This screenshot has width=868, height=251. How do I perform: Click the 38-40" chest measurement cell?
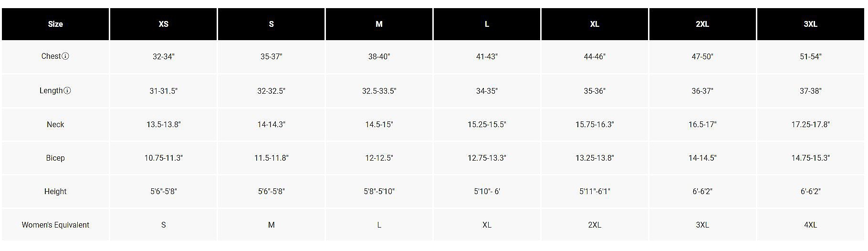click(x=379, y=56)
